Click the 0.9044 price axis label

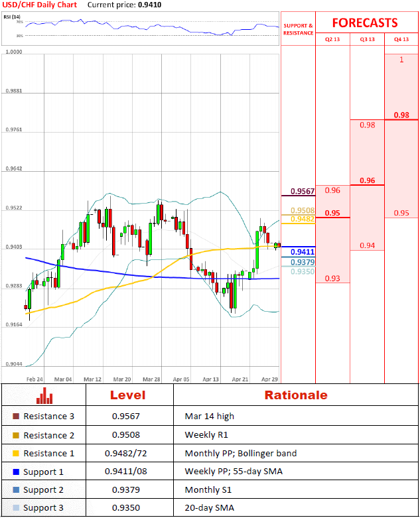tap(14, 364)
